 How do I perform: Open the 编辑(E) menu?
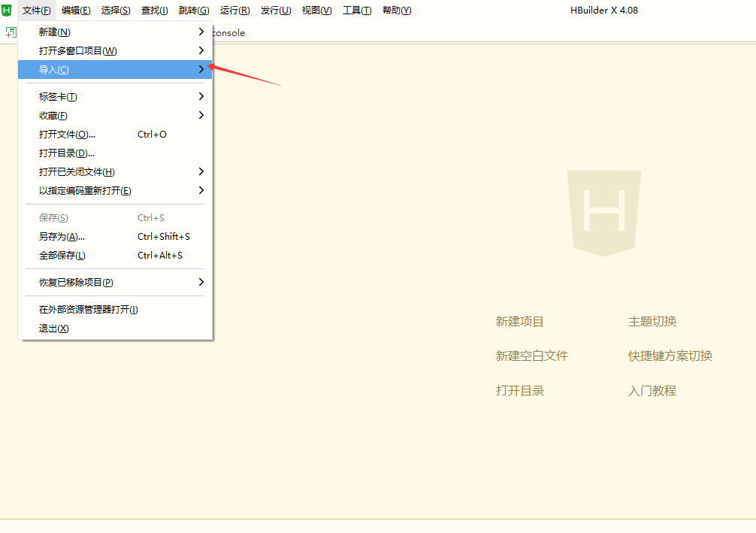tap(76, 10)
